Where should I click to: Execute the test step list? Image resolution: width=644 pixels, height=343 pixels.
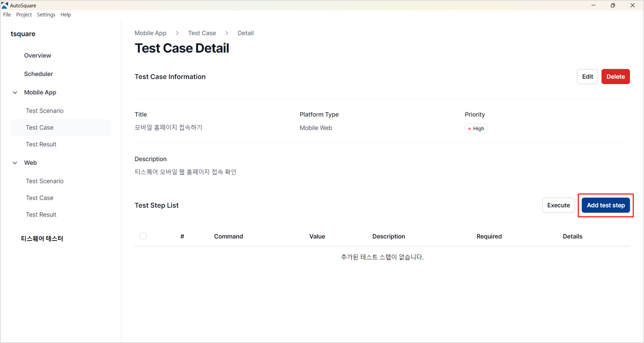559,205
